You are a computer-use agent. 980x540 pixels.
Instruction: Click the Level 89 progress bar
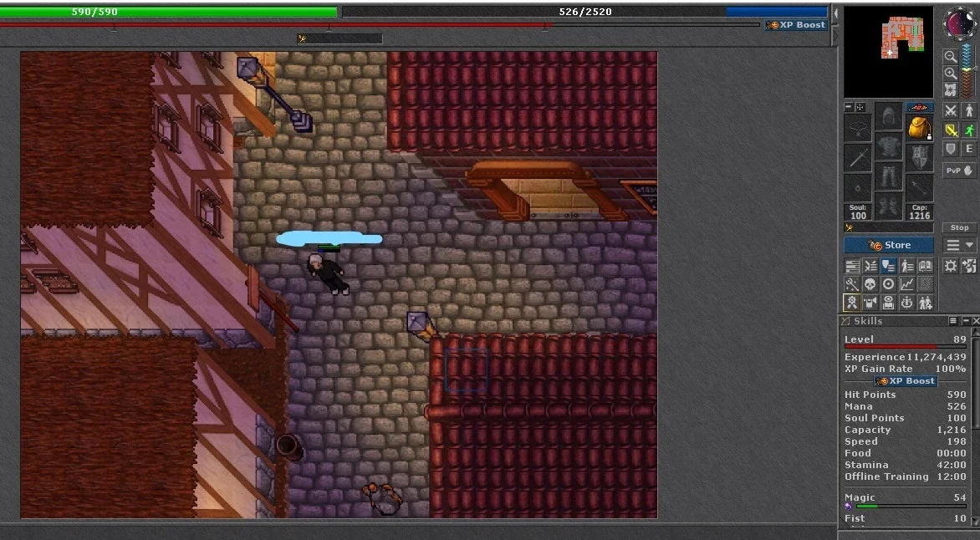point(905,346)
